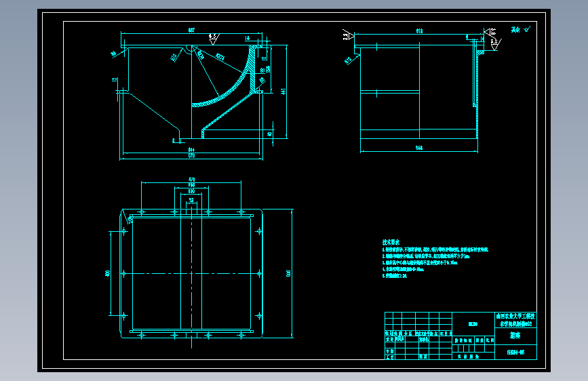Screen dimensions: 588x381
Task: Click the 技术要求 technical requirements heading
Action: pyautogui.click(x=391, y=242)
